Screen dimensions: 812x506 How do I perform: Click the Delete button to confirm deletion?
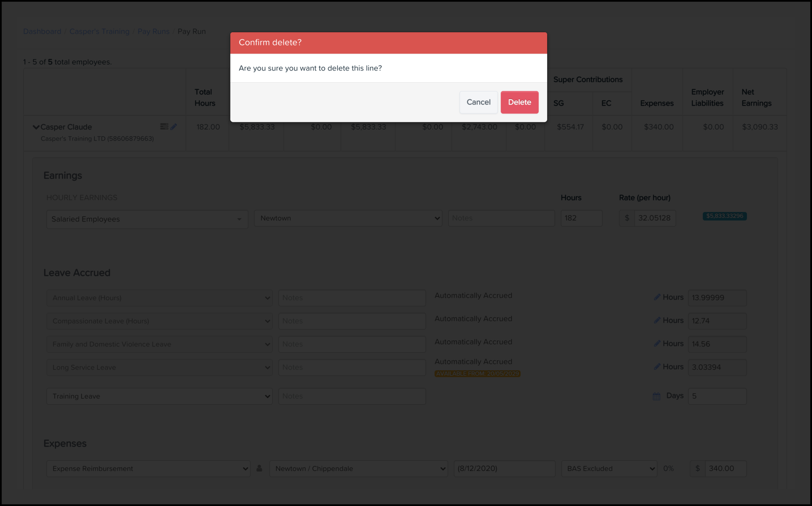tap(519, 102)
